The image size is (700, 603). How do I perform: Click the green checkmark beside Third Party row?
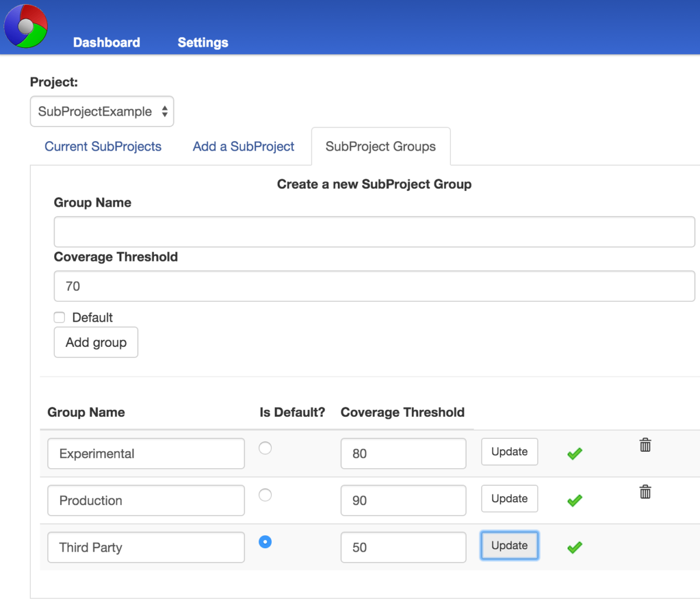click(574, 547)
